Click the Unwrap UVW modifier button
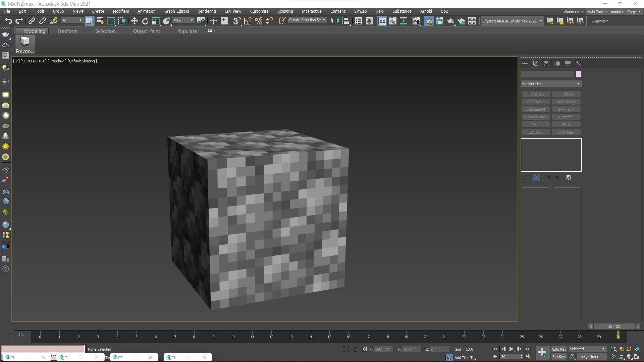This screenshot has width=644, height=362. pyautogui.click(x=535, y=117)
